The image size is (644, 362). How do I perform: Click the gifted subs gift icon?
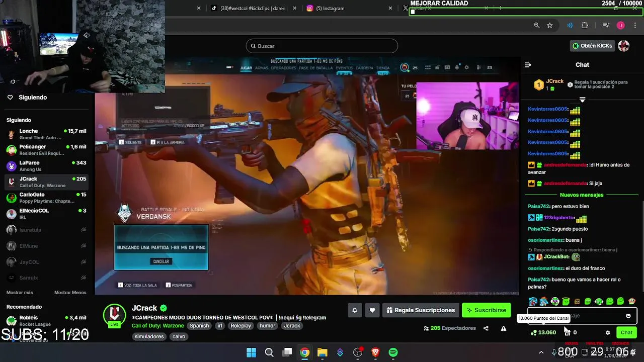tap(567, 332)
